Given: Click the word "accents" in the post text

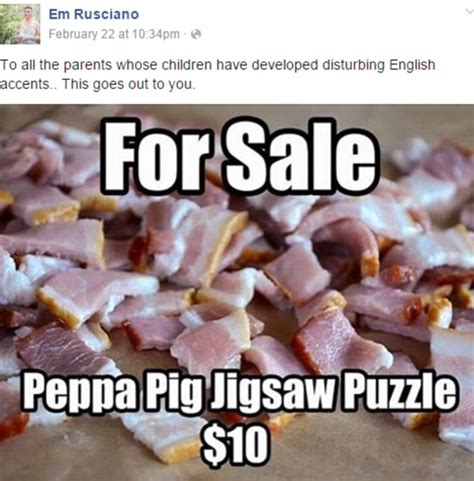Looking at the screenshot, I should click(x=25, y=84).
